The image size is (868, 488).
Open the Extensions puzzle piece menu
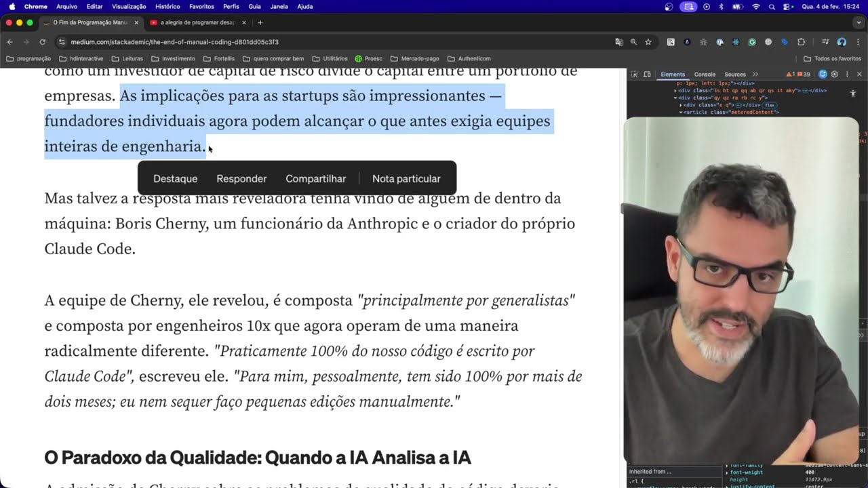click(801, 42)
